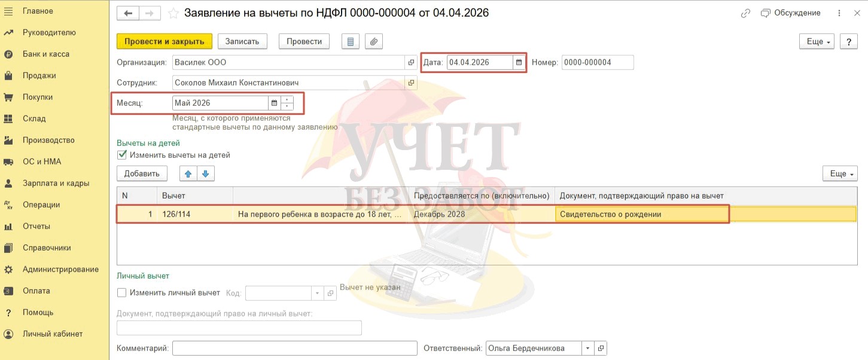Click the Помощь question mark icon
The height and width of the screenshot is (360, 868).
pos(8,312)
